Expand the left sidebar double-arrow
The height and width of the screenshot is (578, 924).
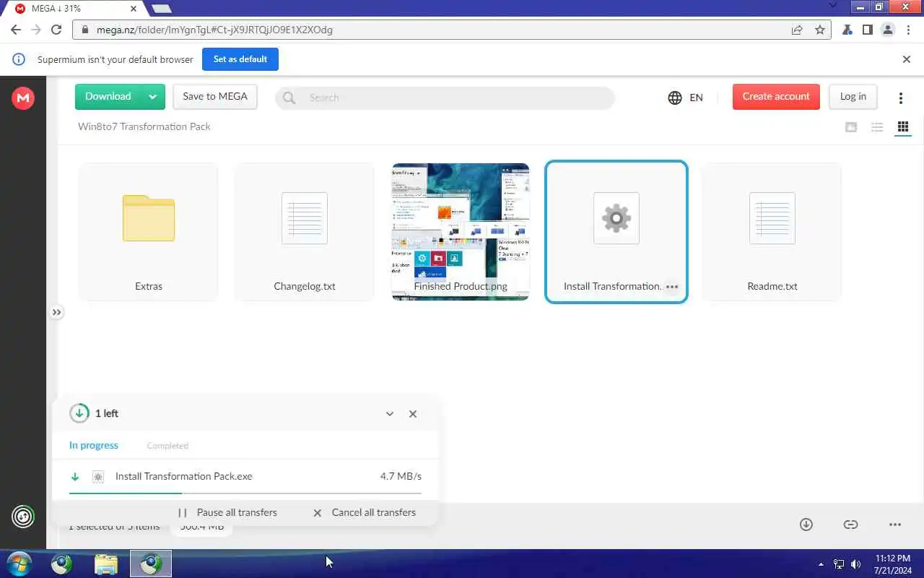point(56,312)
